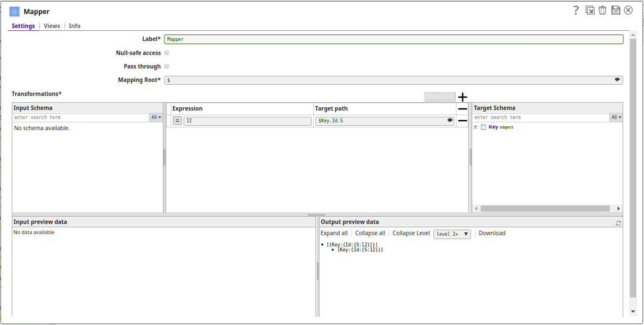This screenshot has height=325, width=644.
Task: Expand the nested {Key:{Id:{S:12}}} output row
Action: [333, 249]
